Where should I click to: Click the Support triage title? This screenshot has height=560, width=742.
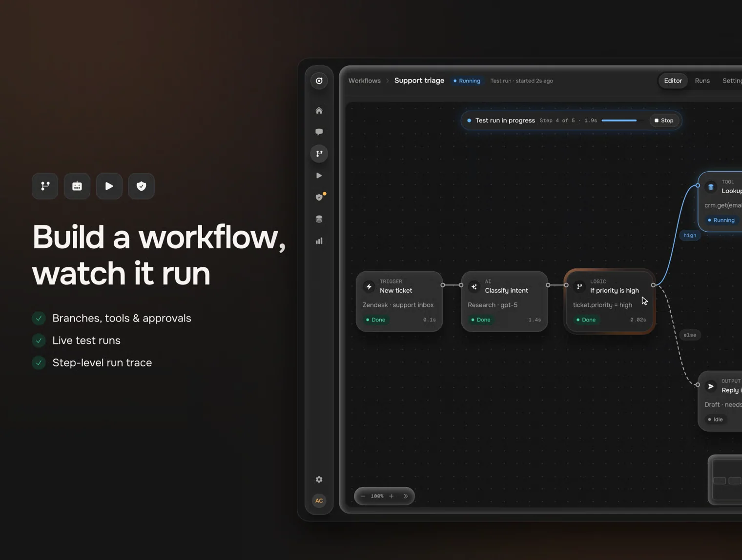419,80
